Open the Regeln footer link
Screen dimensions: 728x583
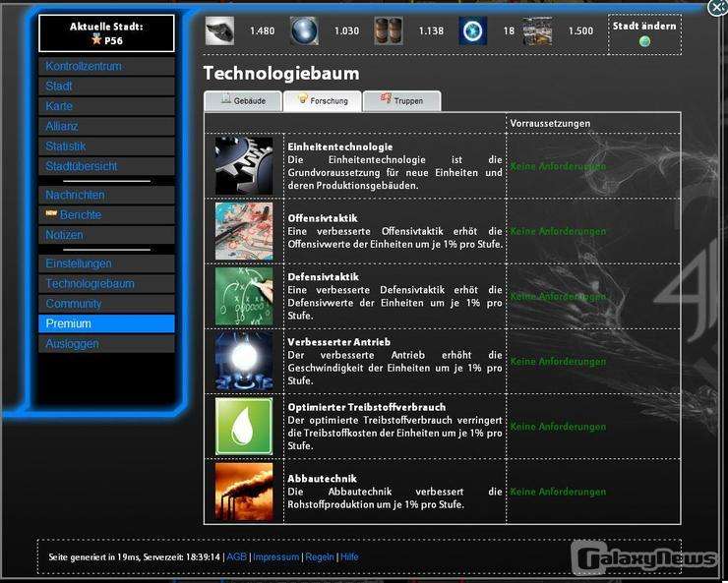coord(320,556)
